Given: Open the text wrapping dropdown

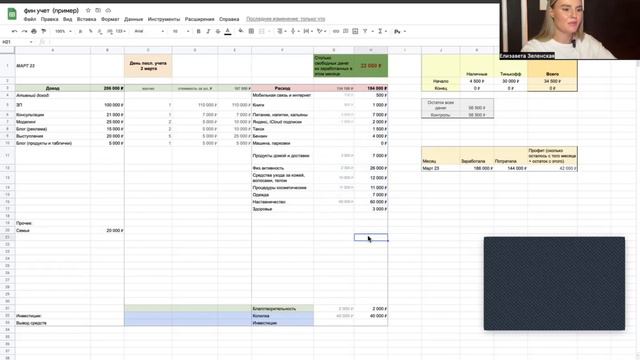Looking at the screenshot, I should click(x=308, y=31).
